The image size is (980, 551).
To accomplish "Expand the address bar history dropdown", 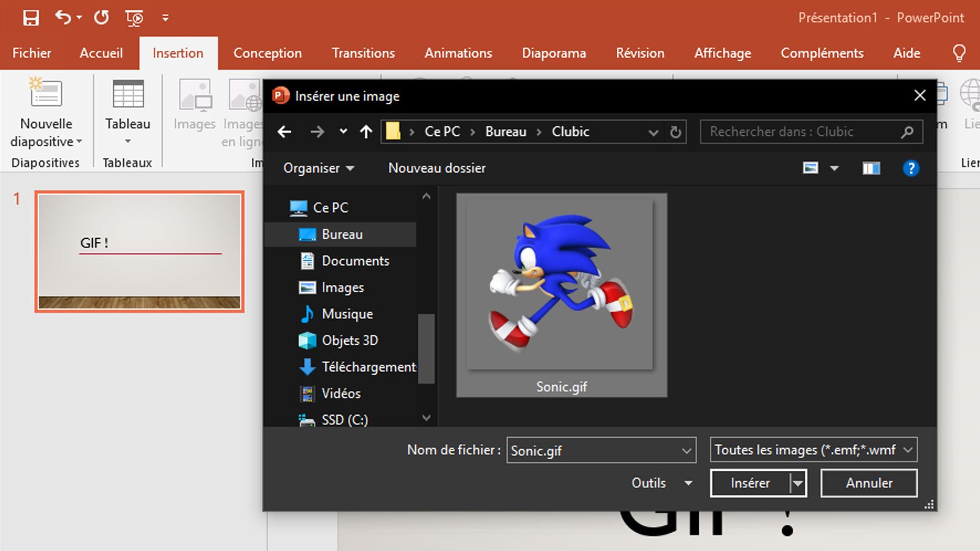I will point(654,132).
